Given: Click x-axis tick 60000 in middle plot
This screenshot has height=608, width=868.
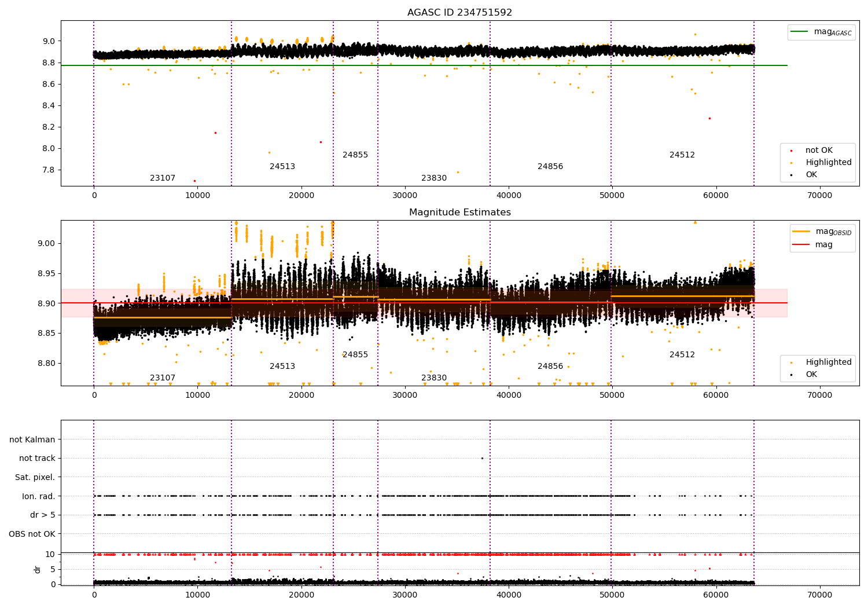Looking at the screenshot, I should (x=716, y=395).
